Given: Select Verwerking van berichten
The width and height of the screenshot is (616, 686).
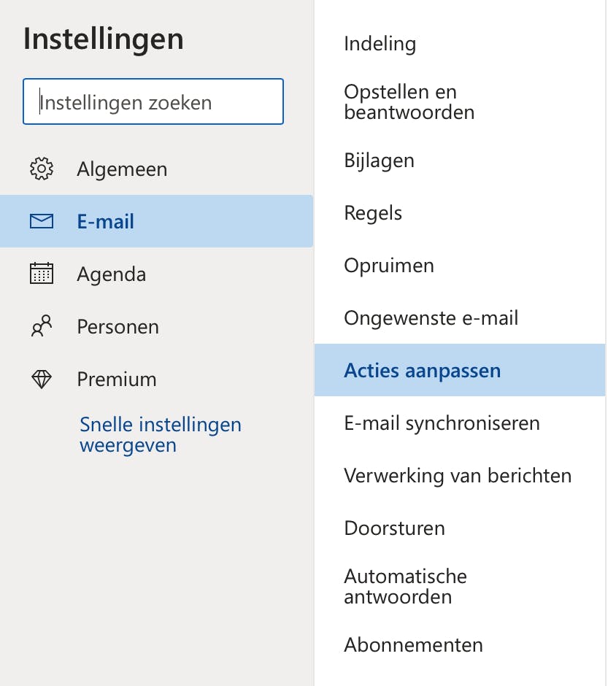Looking at the screenshot, I should coord(458,475).
